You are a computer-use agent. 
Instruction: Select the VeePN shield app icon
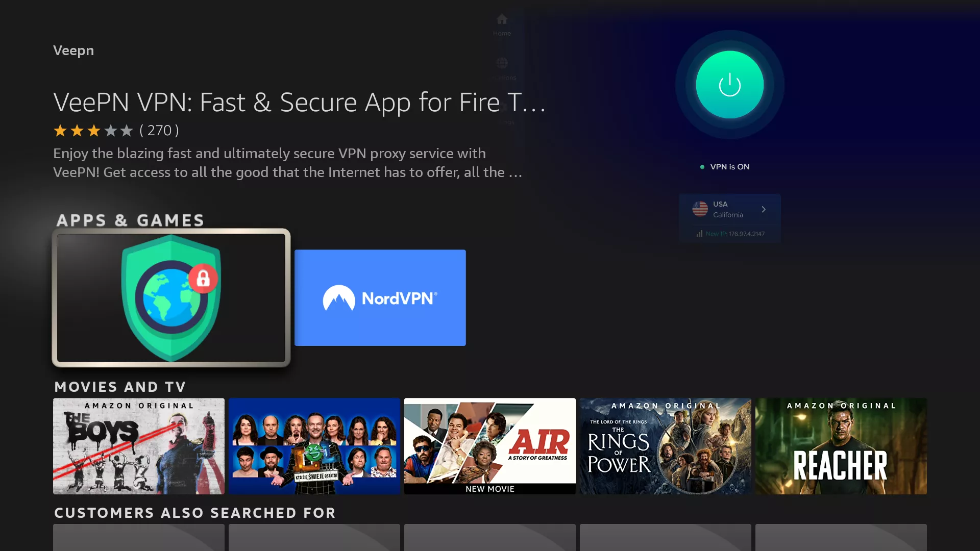click(171, 297)
